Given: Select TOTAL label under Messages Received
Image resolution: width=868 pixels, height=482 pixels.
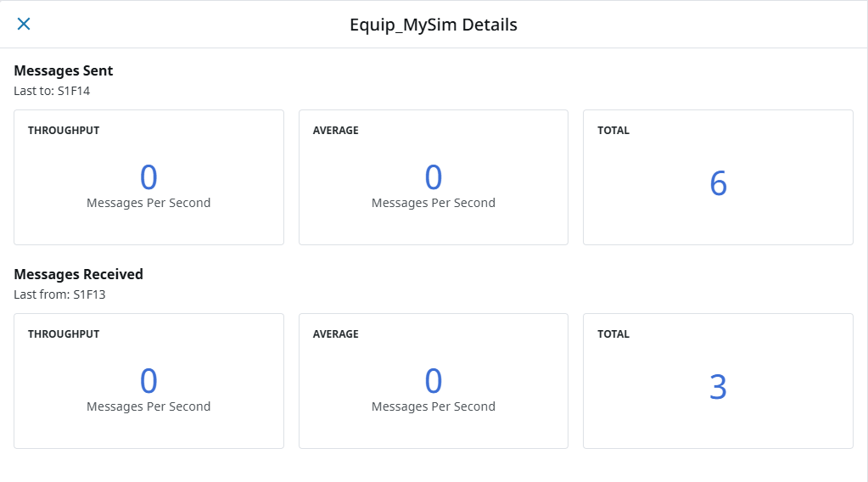Looking at the screenshot, I should [x=613, y=334].
